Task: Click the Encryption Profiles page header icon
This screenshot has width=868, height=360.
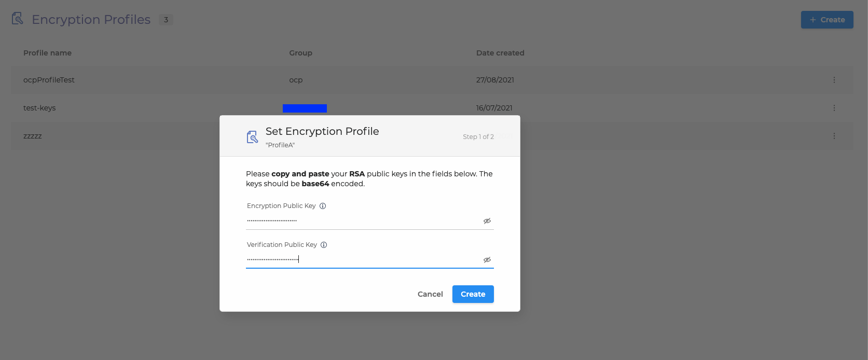Action: pos(18,19)
